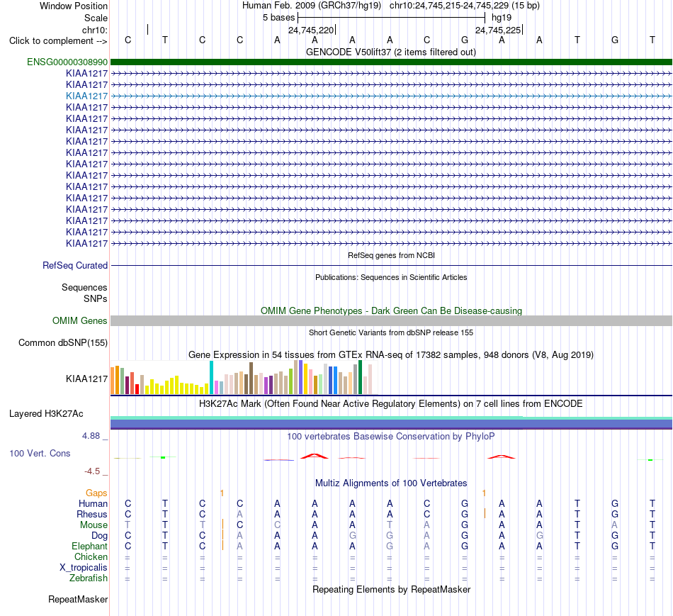Click the -4.5 PhyloP lower limit value
The height and width of the screenshot is (616, 673).
pos(92,471)
